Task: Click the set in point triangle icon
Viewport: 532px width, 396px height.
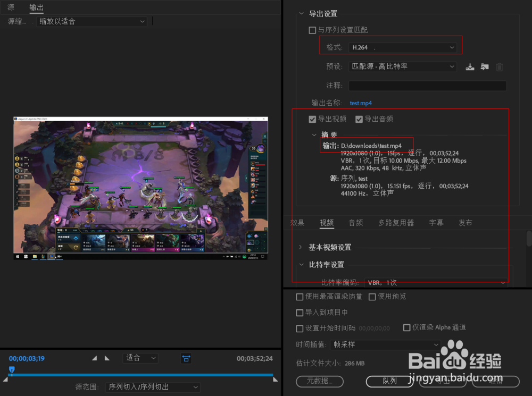Action: 95,358
